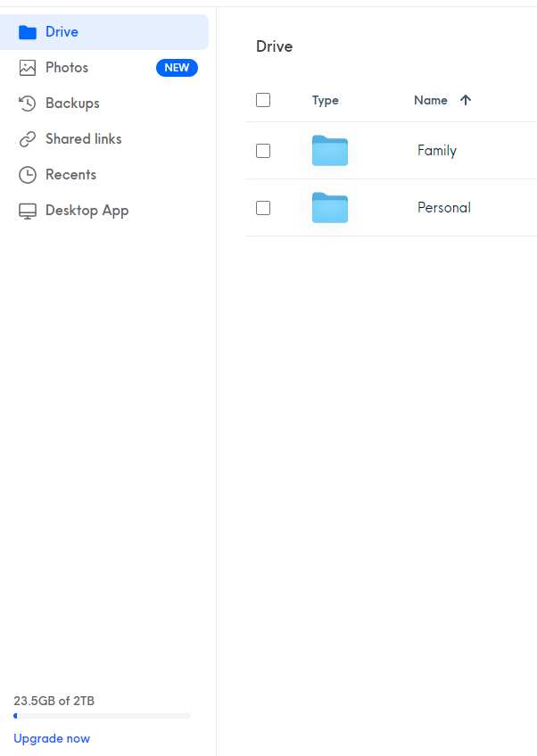Click the Upgrade now link
This screenshot has width=537, height=756.
tap(52, 738)
